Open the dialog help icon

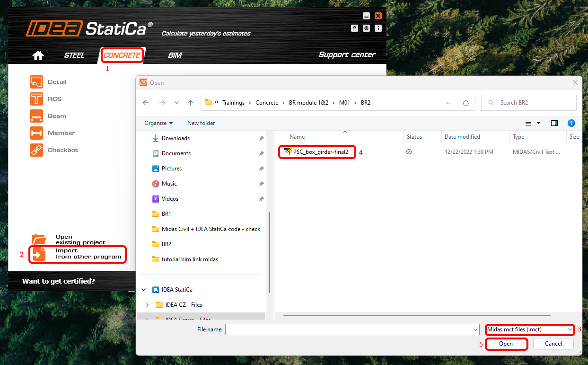[571, 123]
